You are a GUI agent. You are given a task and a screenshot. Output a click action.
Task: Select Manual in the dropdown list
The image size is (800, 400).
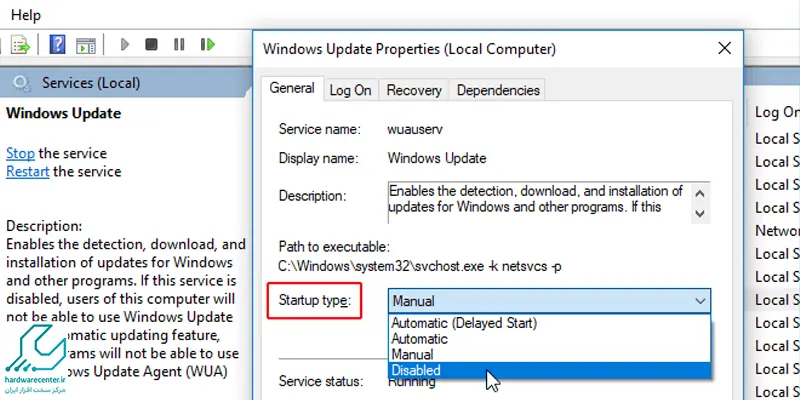[x=549, y=355]
